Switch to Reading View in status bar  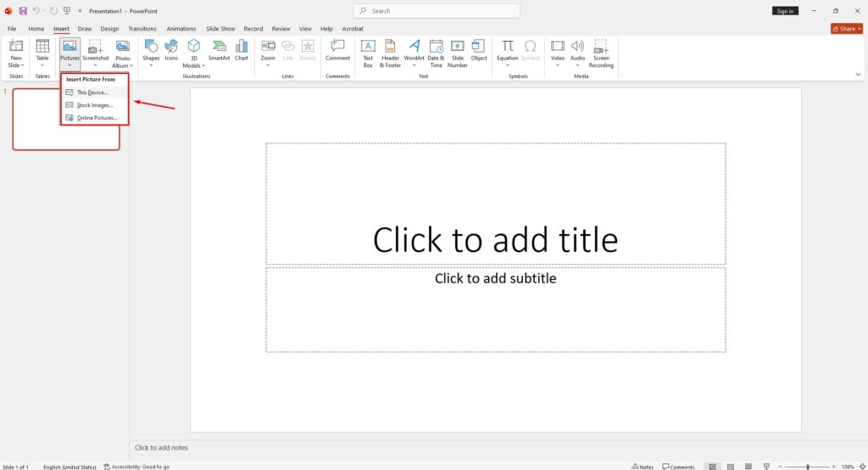748,467
